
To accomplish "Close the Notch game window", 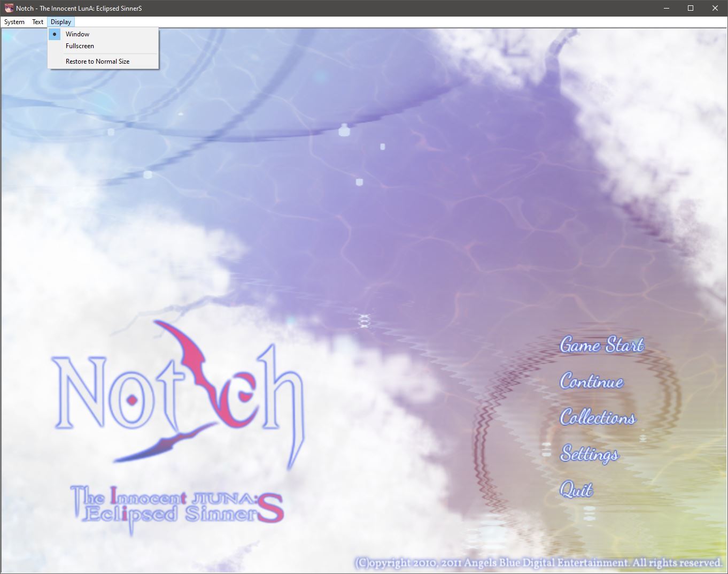I will [x=715, y=8].
